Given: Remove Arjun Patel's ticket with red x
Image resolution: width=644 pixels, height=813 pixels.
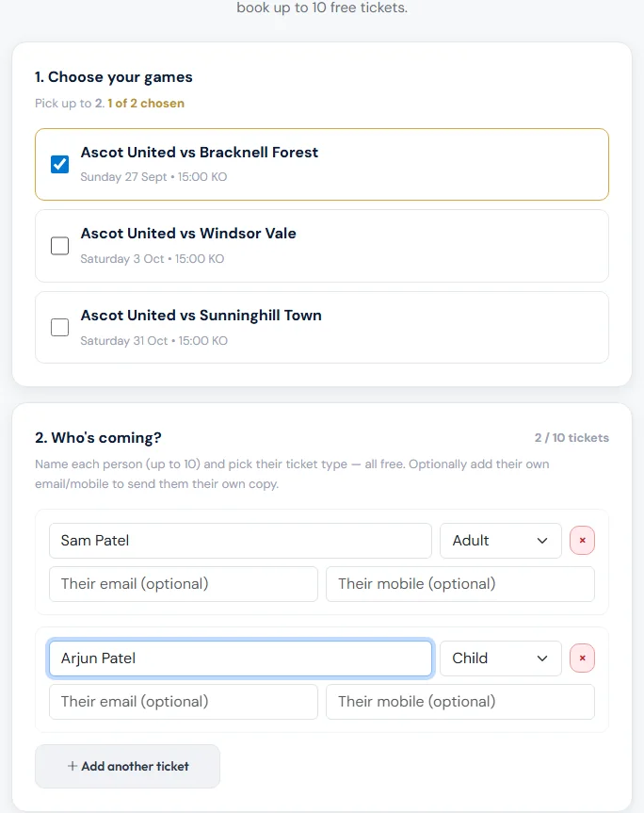Looking at the screenshot, I should coord(582,658).
